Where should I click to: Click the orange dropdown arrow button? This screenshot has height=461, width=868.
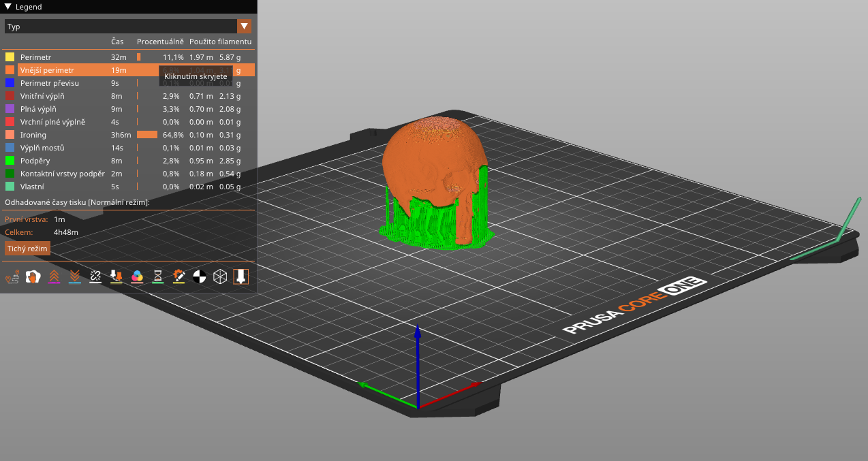244,27
